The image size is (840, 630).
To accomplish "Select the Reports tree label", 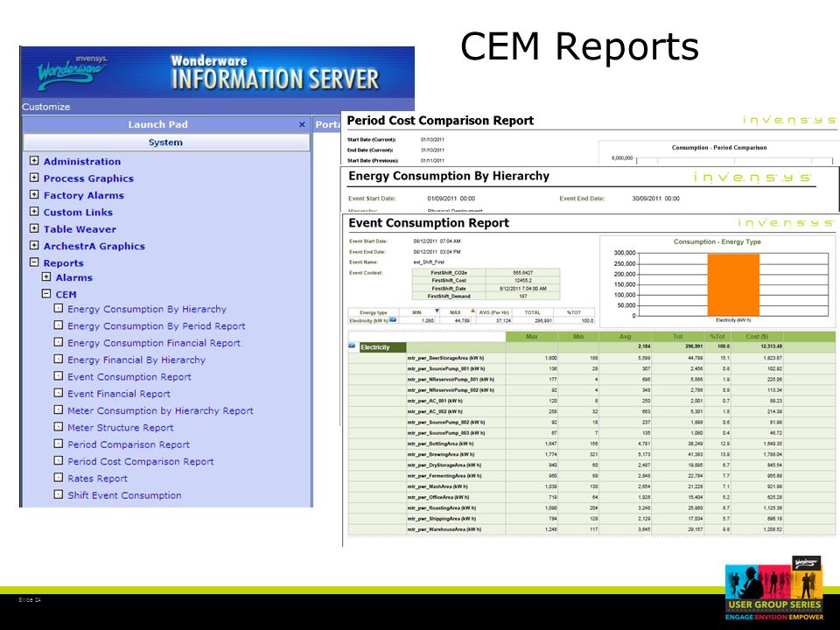I will tap(64, 263).
